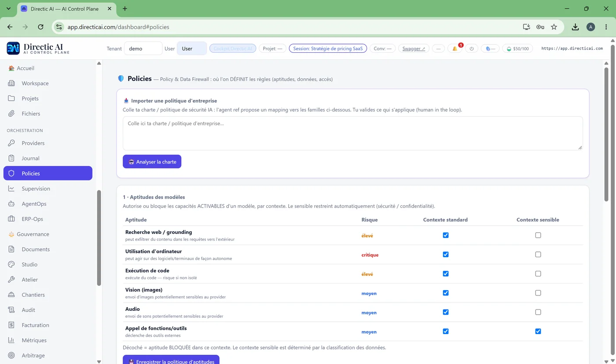Screen dimensions: 616x364
Task: Open the Audit sidebar item
Action: 48,310
